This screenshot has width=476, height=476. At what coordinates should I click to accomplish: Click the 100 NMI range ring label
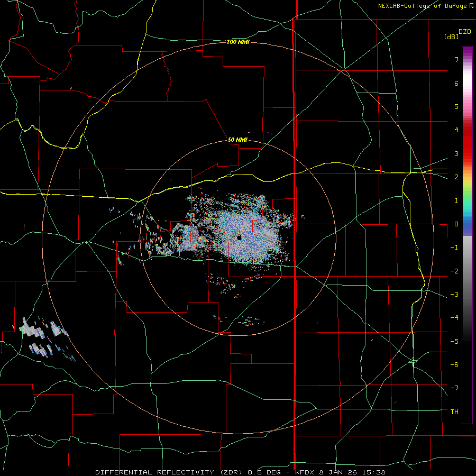238,42
